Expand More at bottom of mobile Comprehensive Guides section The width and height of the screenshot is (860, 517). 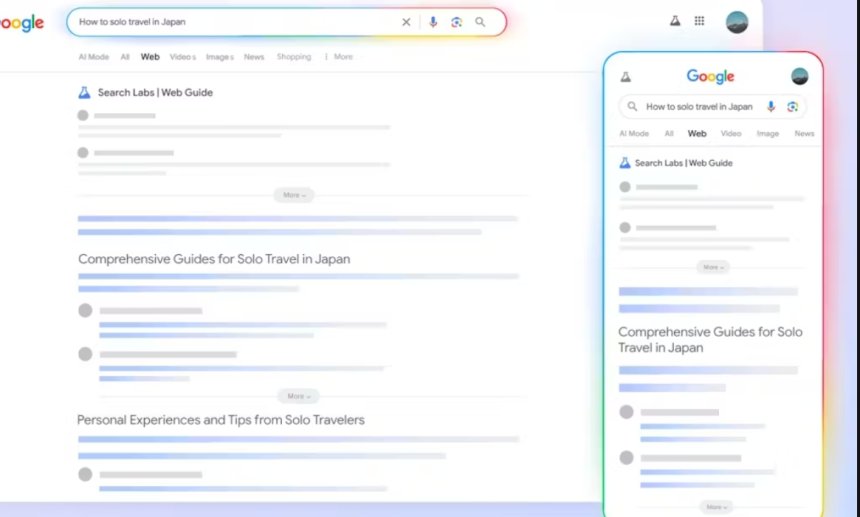pos(716,507)
